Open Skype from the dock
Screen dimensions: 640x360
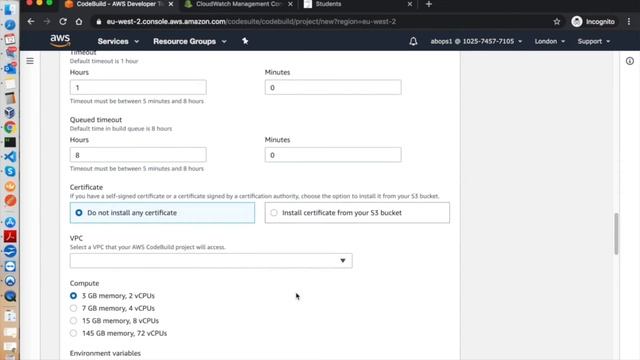pos(10,171)
